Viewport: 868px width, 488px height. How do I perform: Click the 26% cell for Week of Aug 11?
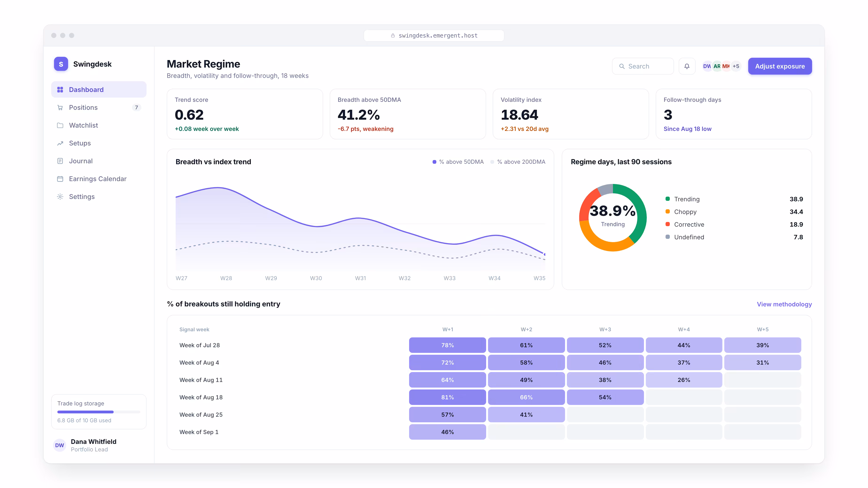684,380
